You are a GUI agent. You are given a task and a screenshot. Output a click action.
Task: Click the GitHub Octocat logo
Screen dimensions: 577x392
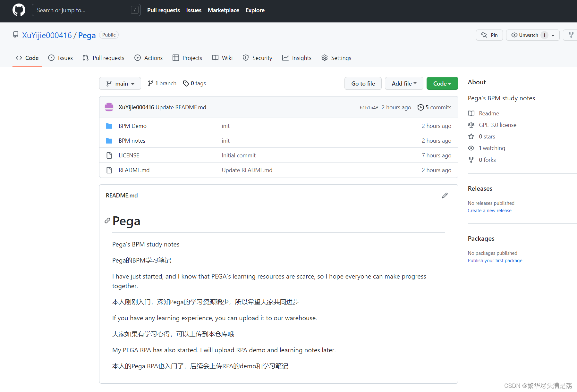coord(19,10)
